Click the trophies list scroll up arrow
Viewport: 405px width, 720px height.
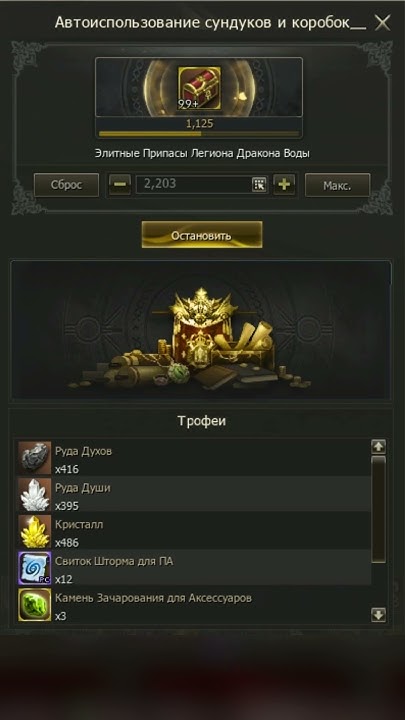click(x=378, y=446)
